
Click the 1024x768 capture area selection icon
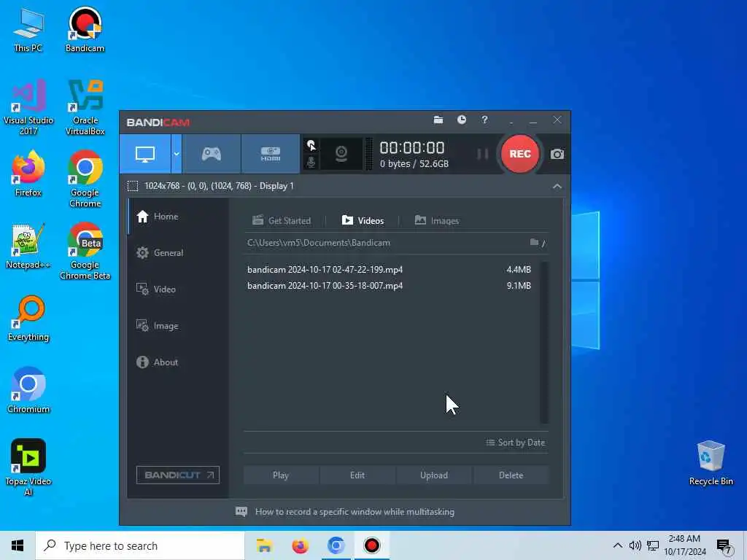click(x=133, y=186)
